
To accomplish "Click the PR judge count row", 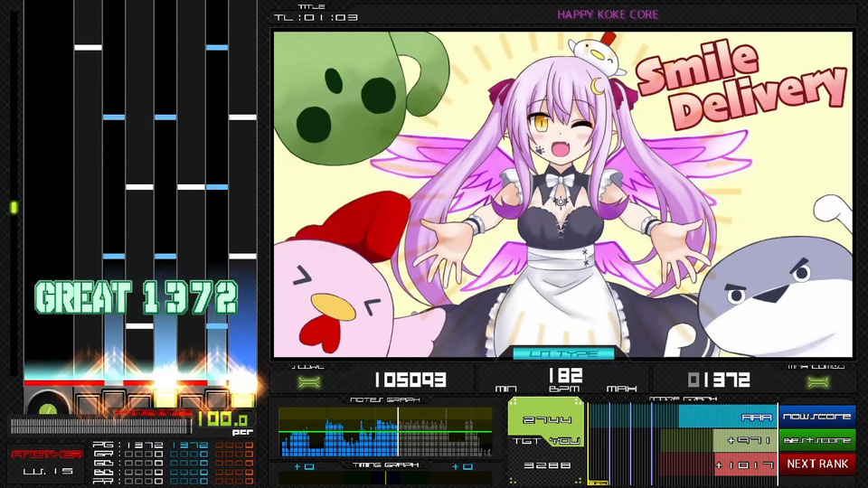I will (x=173, y=482).
